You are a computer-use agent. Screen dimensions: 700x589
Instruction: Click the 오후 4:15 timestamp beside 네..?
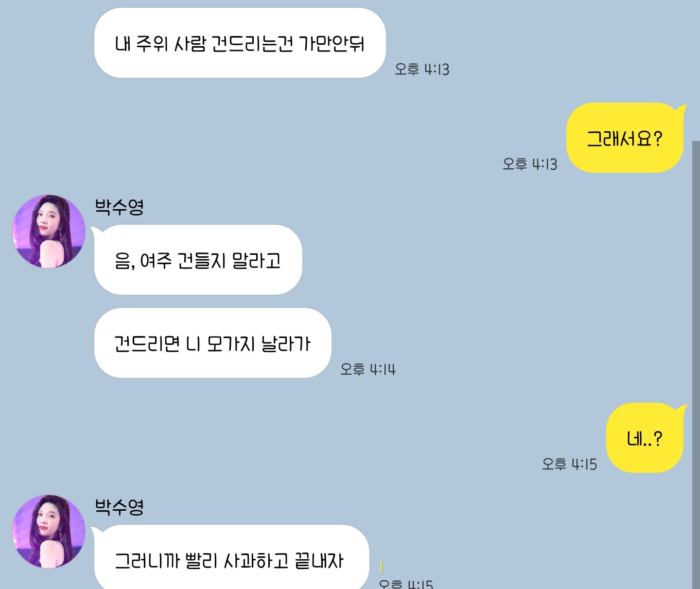pos(569,464)
